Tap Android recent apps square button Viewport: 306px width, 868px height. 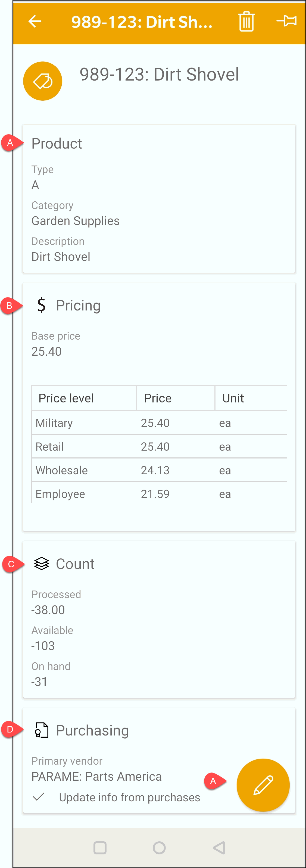100,848
